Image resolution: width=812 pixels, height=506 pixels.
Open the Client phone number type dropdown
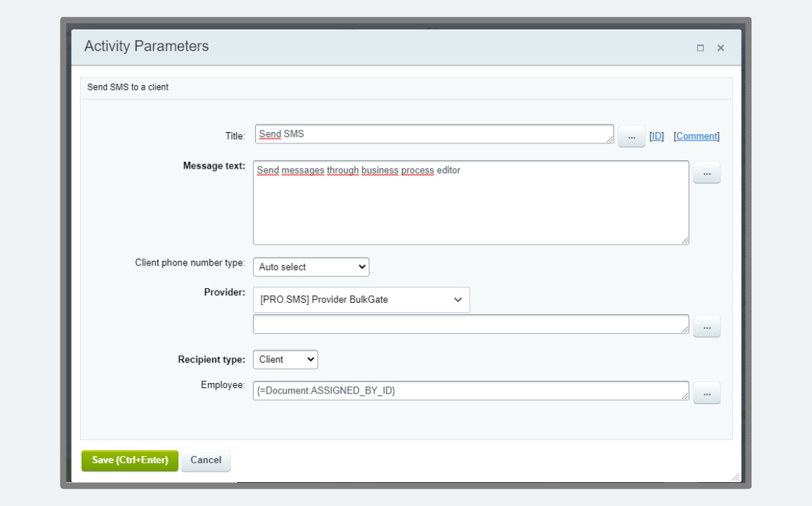[x=311, y=267]
